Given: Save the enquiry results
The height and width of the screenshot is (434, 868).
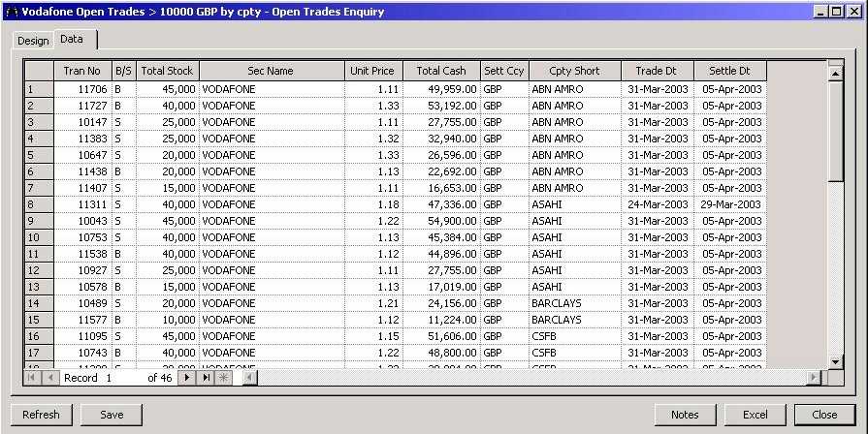Looking at the screenshot, I should [x=111, y=415].
